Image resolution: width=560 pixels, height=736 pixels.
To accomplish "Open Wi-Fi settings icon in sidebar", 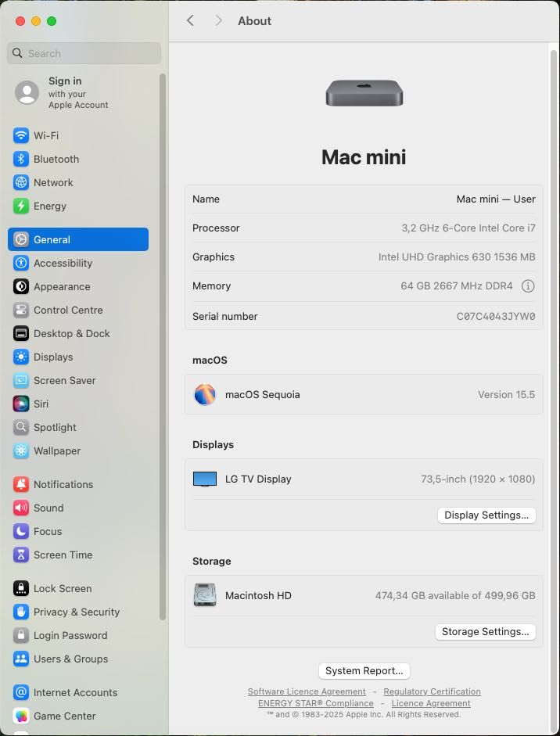I will [20, 135].
